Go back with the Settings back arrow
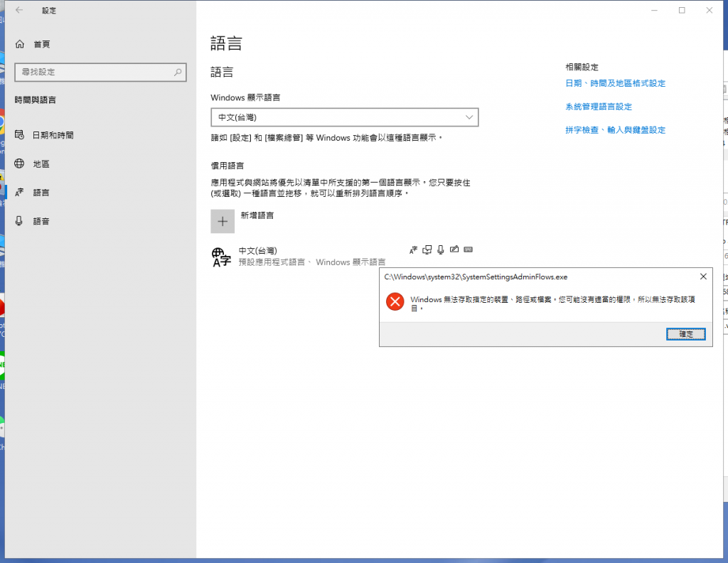Screen dimensions: 728x563 [x=19, y=10]
